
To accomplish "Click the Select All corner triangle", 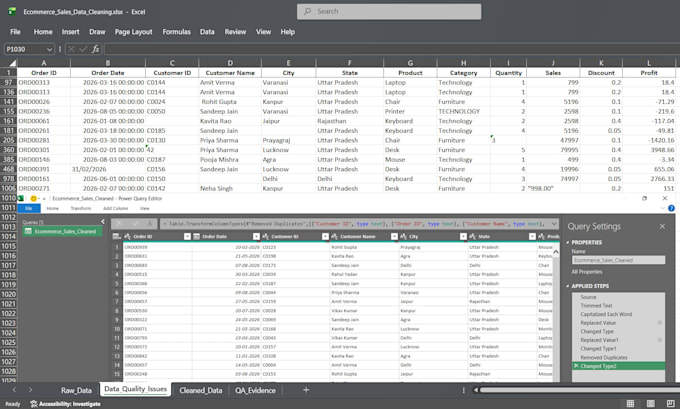I will [x=12, y=63].
